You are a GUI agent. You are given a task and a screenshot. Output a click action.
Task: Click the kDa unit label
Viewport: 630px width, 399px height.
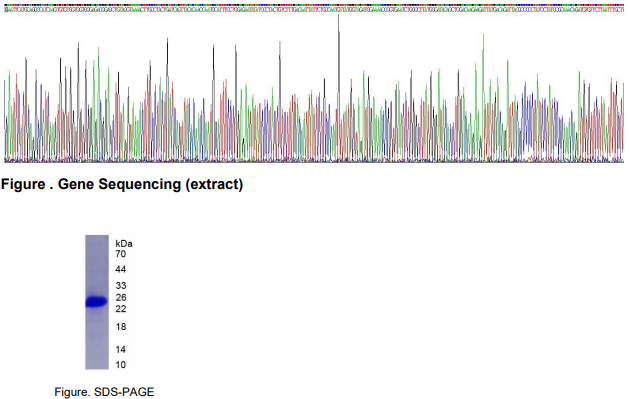tap(124, 243)
